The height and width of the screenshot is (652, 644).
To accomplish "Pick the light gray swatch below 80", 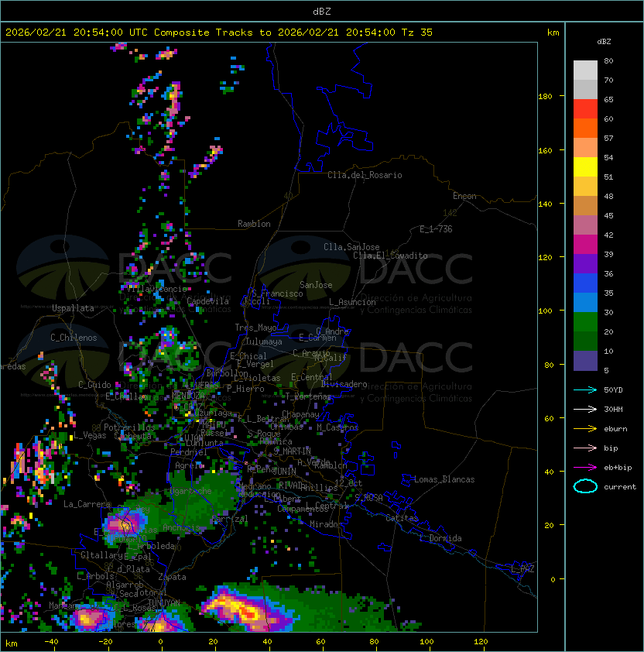I will 585,70.
